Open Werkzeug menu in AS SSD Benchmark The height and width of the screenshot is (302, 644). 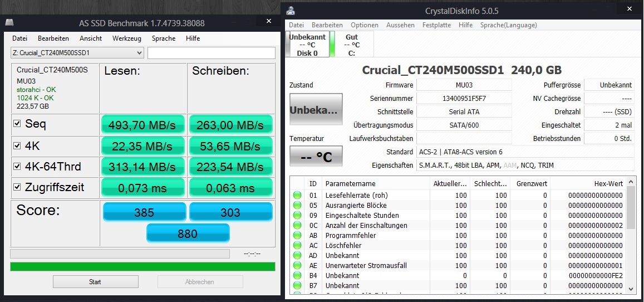[x=127, y=38]
